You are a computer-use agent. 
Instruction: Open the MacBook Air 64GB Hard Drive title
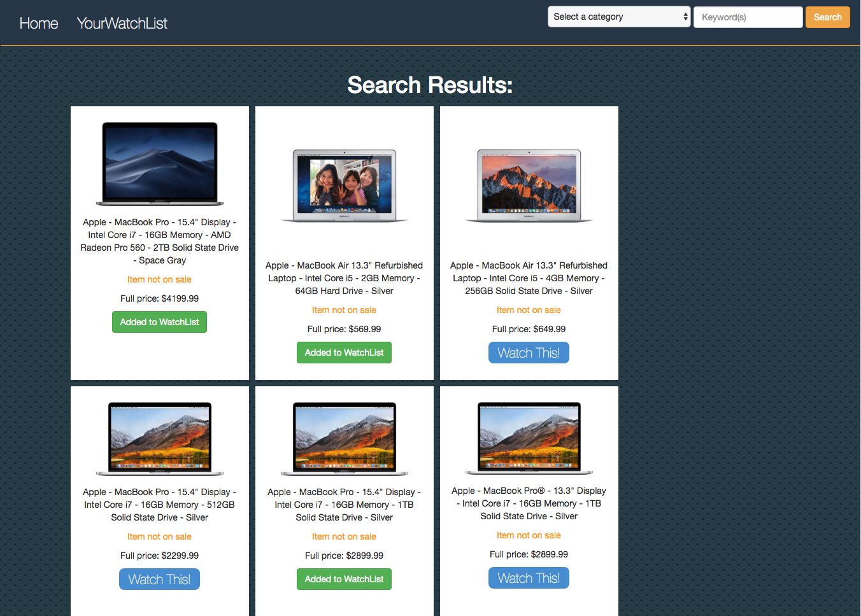click(x=344, y=278)
